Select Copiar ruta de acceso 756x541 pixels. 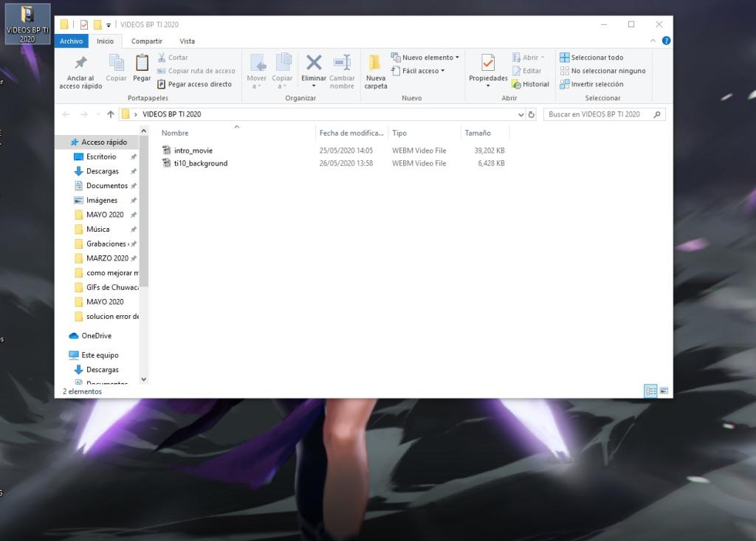click(196, 71)
